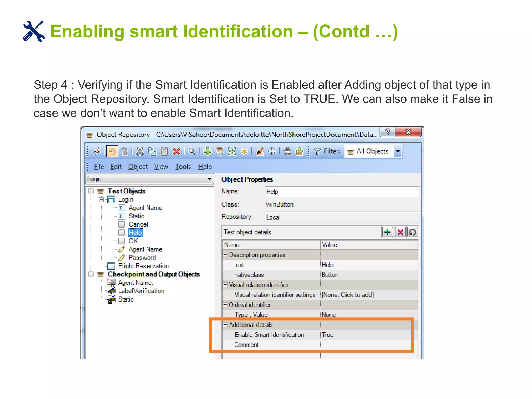The width and height of the screenshot is (532, 399).
Task: Select the Agent Name: checkpoint object
Action: (136, 283)
